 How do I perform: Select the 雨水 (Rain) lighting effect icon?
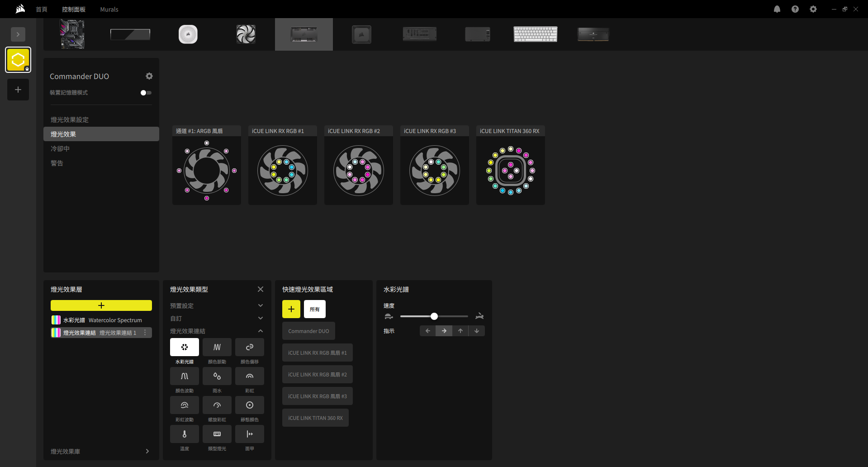(217, 376)
